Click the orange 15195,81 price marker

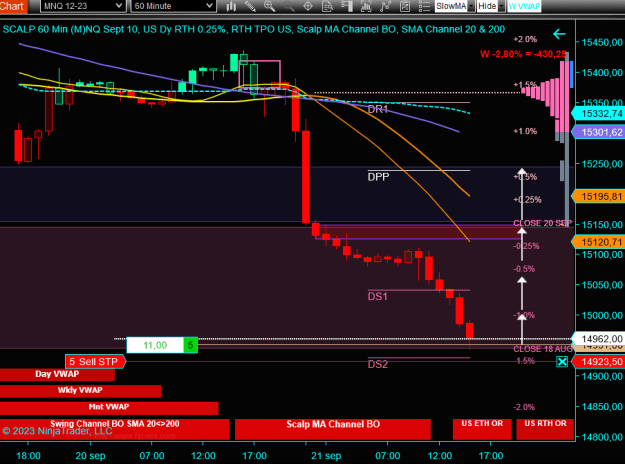(598, 197)
